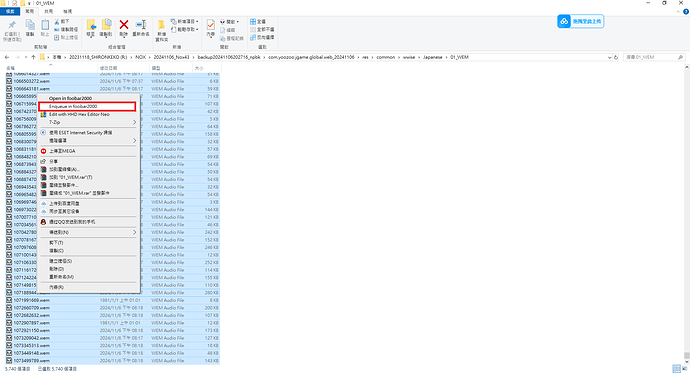This screenshot has width=690, height=373.
Task: Click the select all option in ribbon
Action: pyautogui.click(x=258, y=22)
